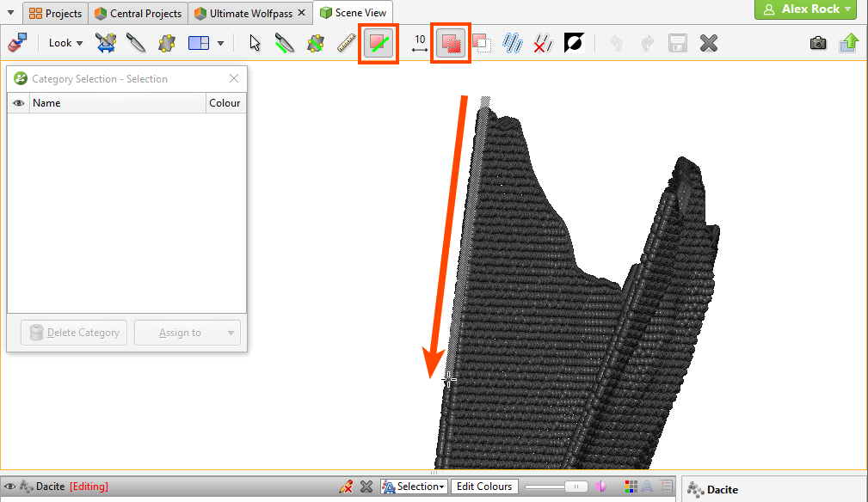Toggle the add to selection mode
Image resolution: width=868 pixels, height=502 pixels.
coord(449,43)
